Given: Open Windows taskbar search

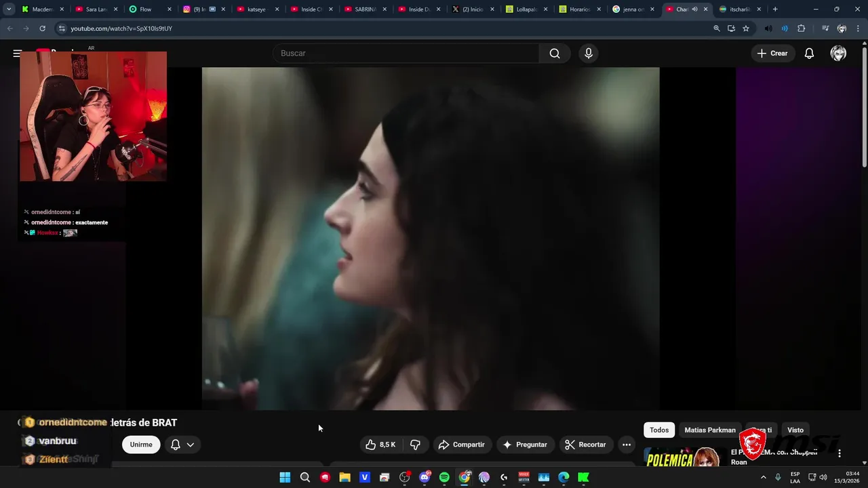Looking at the screenshot, I should click(305, 477).
